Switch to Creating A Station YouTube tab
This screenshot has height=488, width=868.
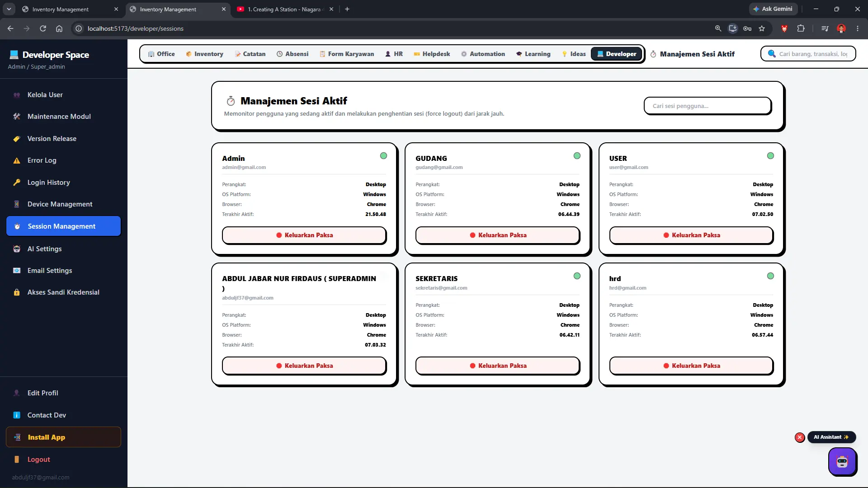[x=285, y=9]
